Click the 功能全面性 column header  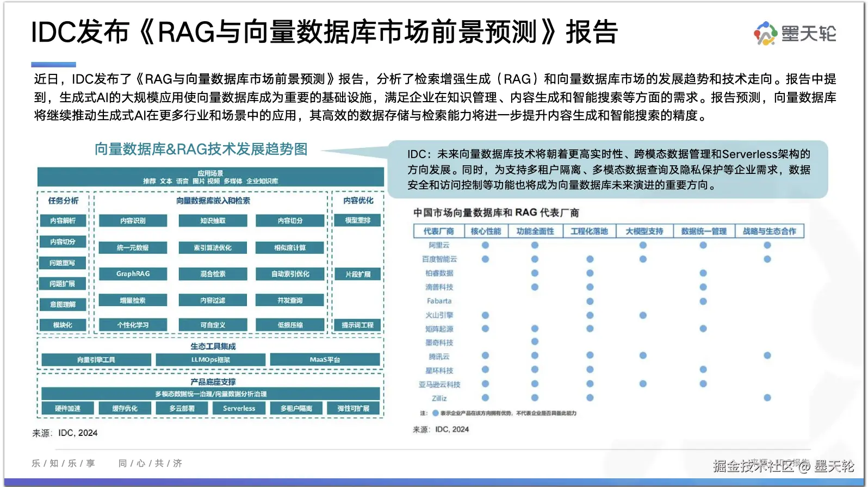click(535, 232)
